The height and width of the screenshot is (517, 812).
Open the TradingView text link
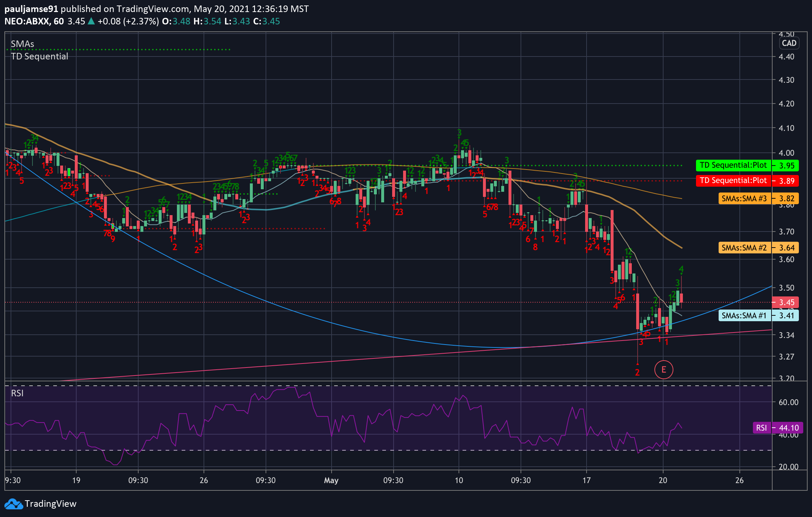pos(50,504)
